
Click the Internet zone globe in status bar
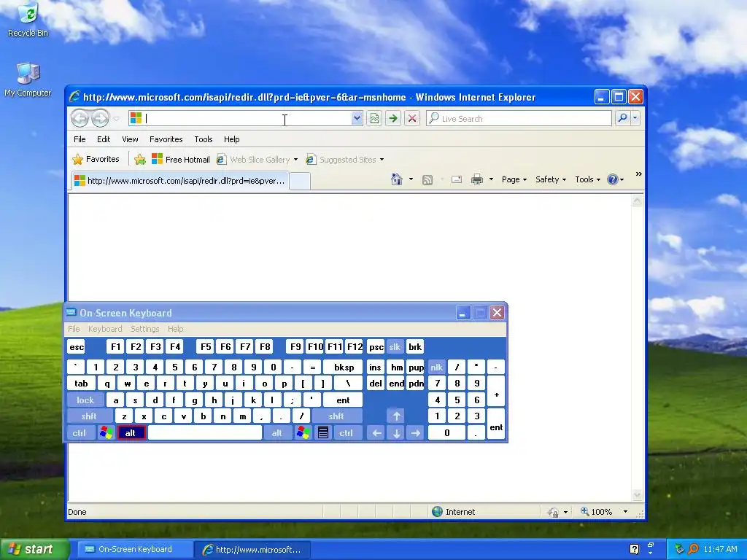438,512
